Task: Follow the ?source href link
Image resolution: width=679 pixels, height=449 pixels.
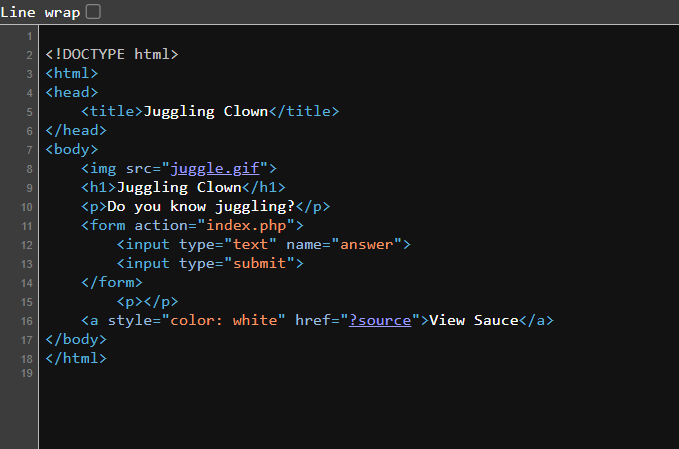Action: coord(379,320)
